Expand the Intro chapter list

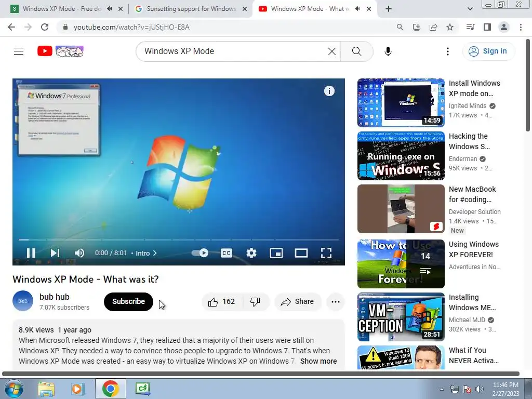pyautogui.click(x=146, y=253)
